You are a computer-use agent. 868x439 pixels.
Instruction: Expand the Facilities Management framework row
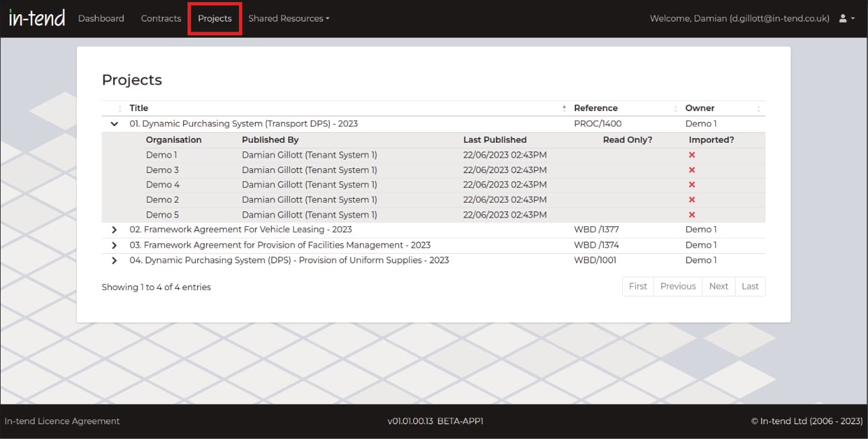[x=114, y=244]
